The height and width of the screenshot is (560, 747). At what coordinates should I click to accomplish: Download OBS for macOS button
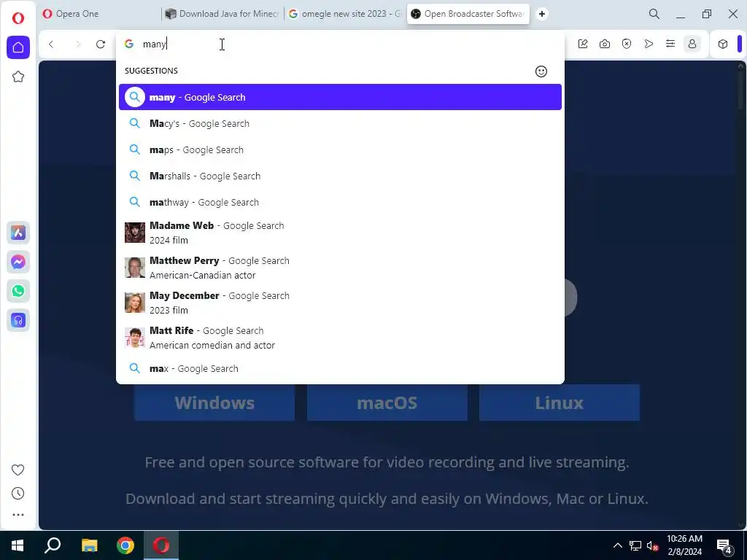tap(387, 402)
